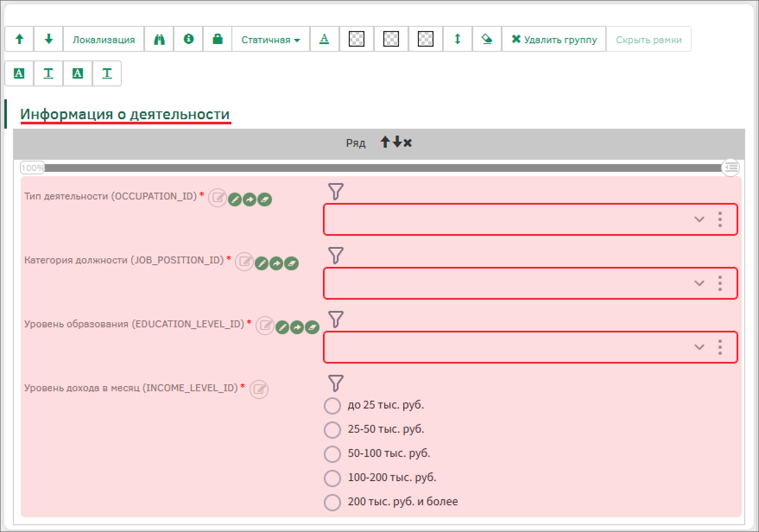Expand the Уровень образования dropdown
The width and height of the screenshot is (759, 532).
click(699, 347)
